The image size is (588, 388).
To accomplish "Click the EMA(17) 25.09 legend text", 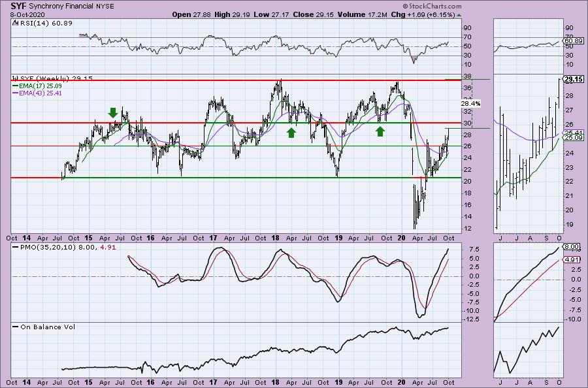I will point(41,86).
